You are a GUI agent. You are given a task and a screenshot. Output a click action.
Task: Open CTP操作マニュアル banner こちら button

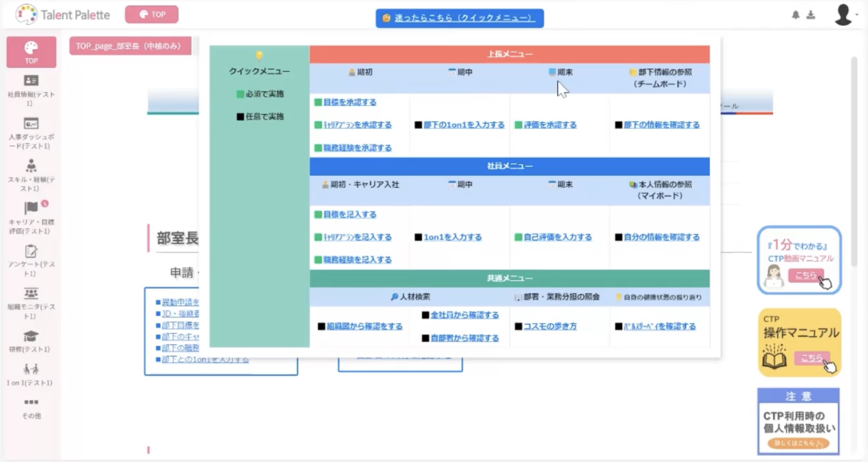pyautogui.click(x=811, y=358)
